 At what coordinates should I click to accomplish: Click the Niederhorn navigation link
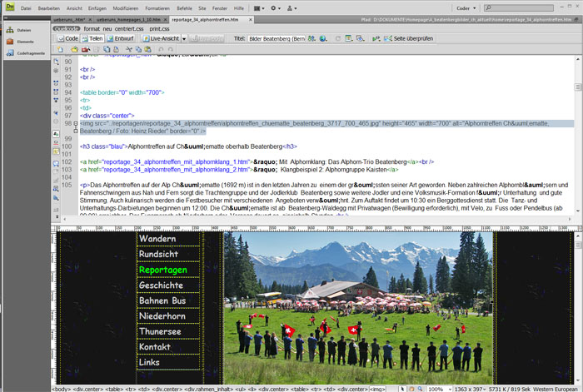tap(162, 316)
